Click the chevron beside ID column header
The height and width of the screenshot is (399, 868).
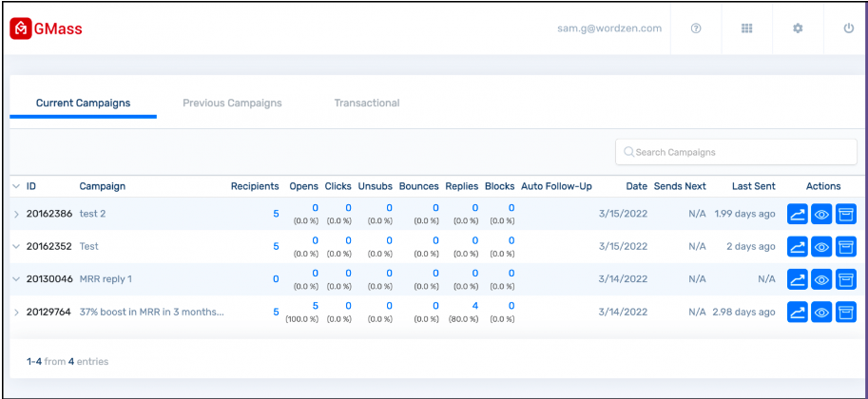[16, 186]
